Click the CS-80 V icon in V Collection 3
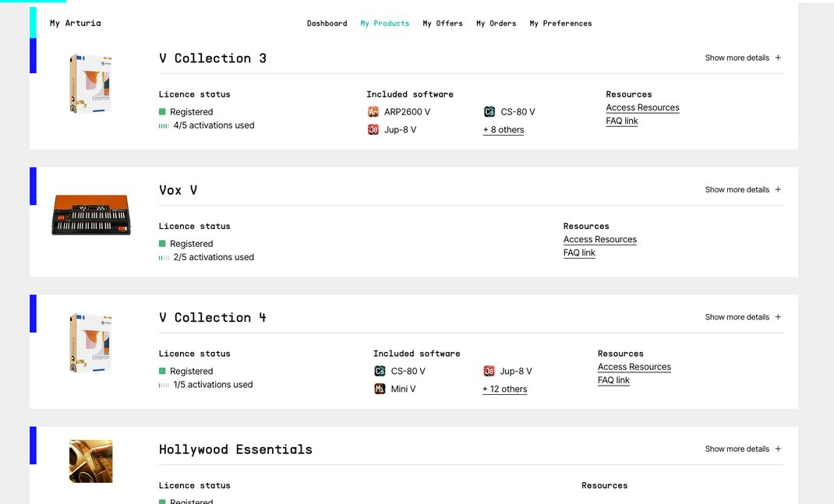Image resolution: width=834 pixels, height=504 pixels. point(489,112)
